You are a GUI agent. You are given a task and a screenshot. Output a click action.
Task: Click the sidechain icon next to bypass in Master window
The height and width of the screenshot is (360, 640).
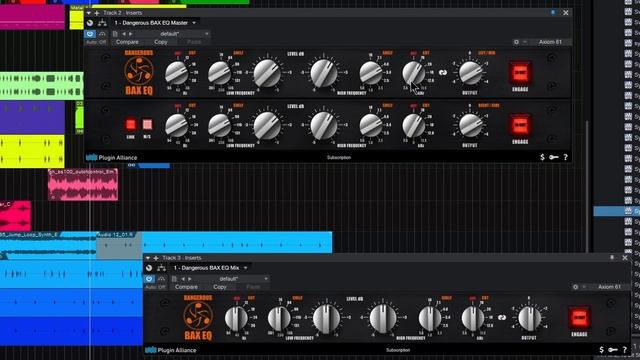[102, 34]
